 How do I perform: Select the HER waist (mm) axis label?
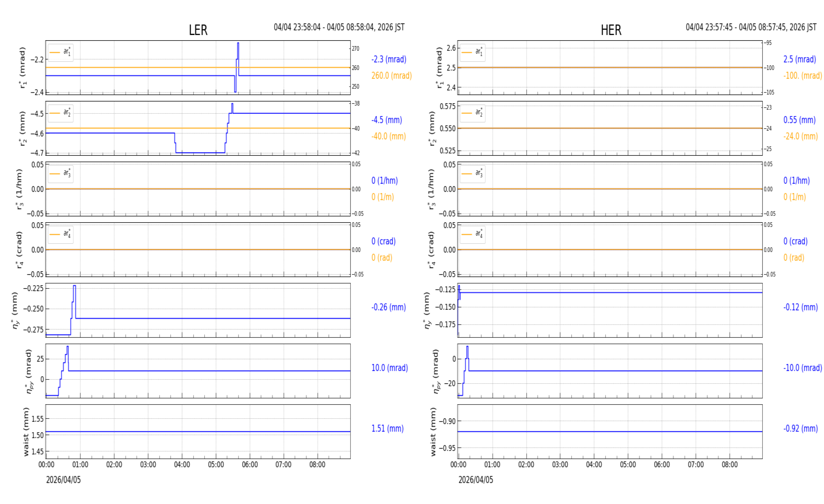tap(434, 432)
